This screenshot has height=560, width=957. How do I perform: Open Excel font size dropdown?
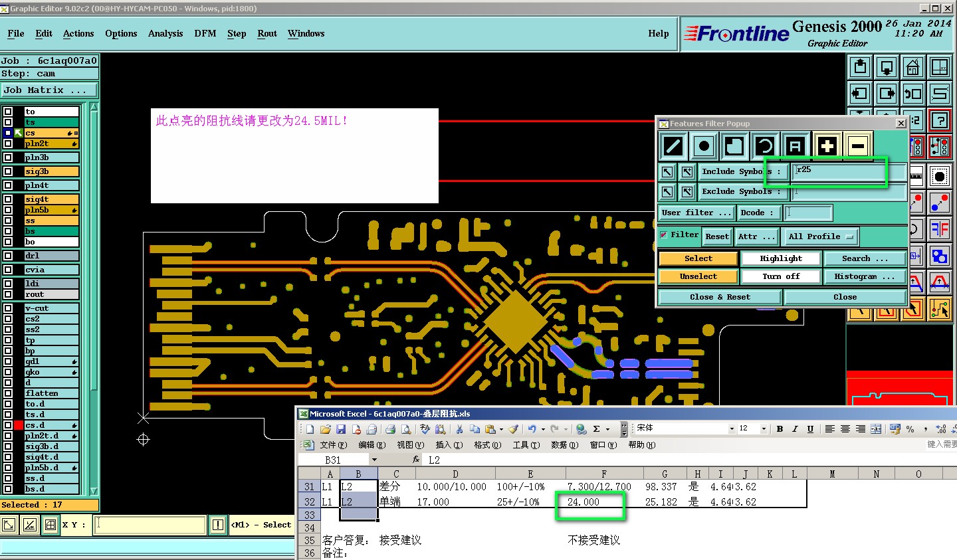(764, 429)
